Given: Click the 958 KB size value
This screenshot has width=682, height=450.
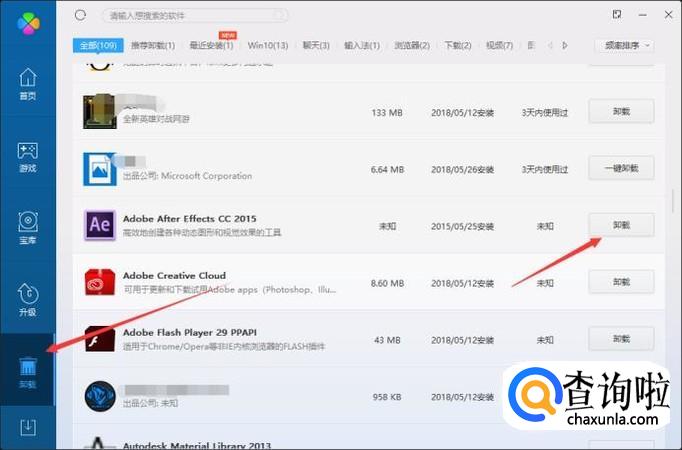Looking at the screenshot, I should [387, 397].
